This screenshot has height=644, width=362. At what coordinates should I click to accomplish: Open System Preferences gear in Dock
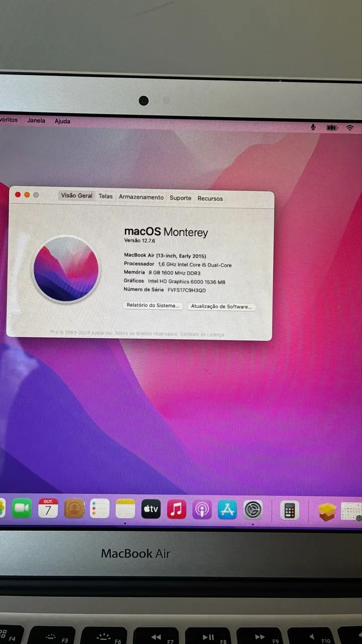[253, 510]
